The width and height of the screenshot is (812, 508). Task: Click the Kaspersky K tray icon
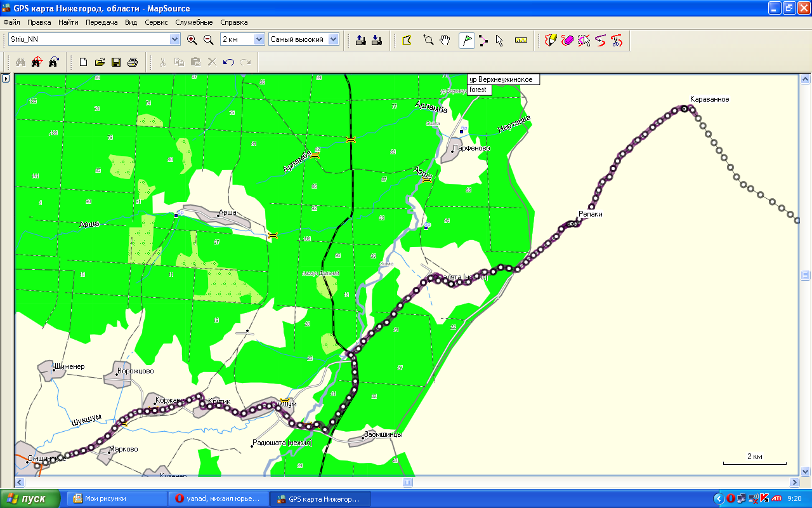pos(764,498)
